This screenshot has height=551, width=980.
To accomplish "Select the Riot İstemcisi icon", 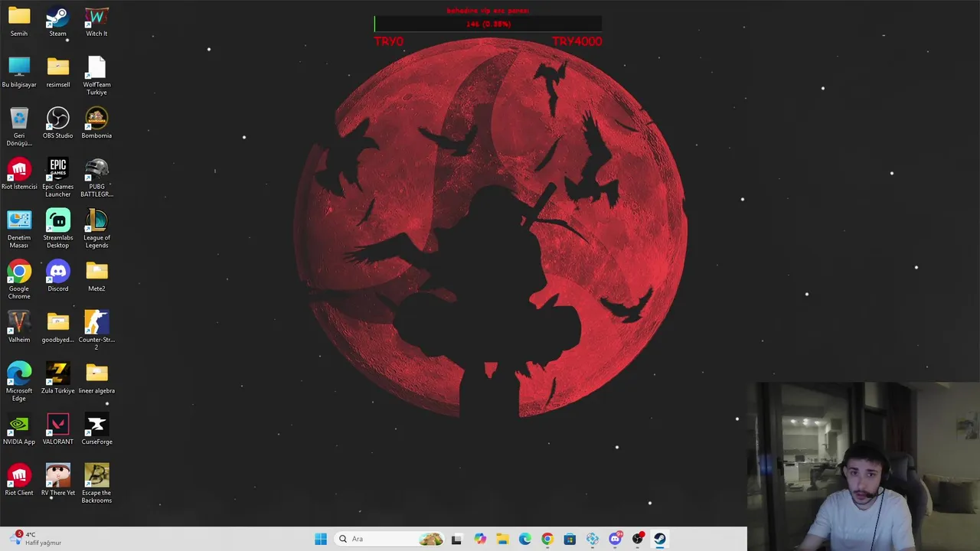I will pos(19,174).
